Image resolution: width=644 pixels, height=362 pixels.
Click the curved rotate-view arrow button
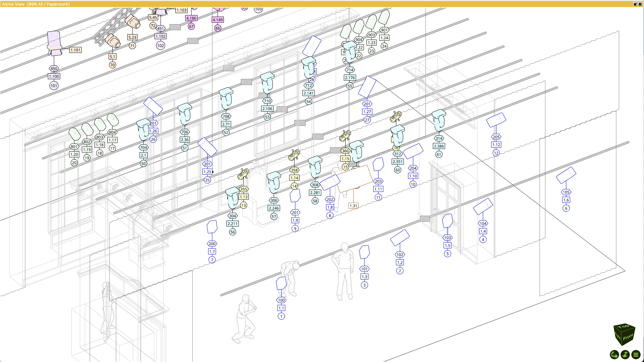tap(614, 354)
